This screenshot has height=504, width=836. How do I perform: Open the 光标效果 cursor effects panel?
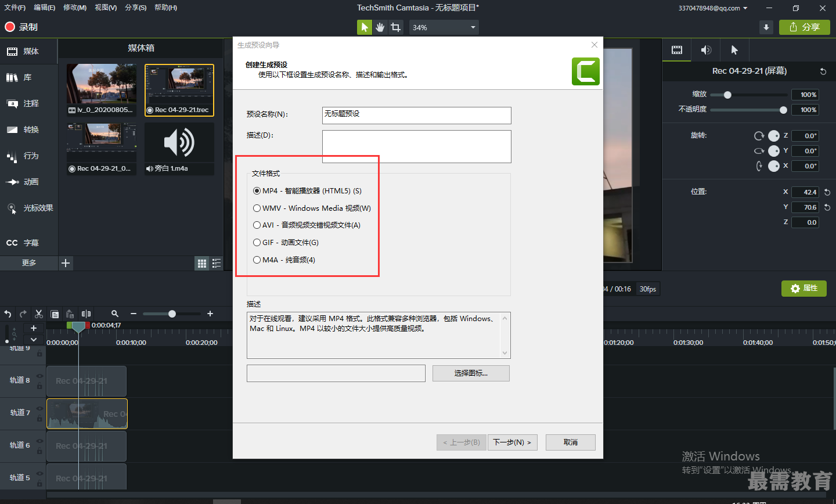point(29,208)
